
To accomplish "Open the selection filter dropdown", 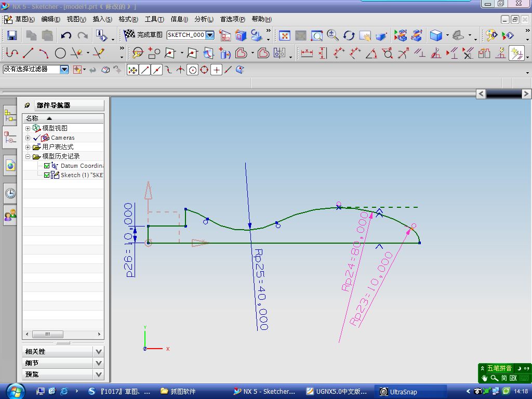I will point(64,70).
